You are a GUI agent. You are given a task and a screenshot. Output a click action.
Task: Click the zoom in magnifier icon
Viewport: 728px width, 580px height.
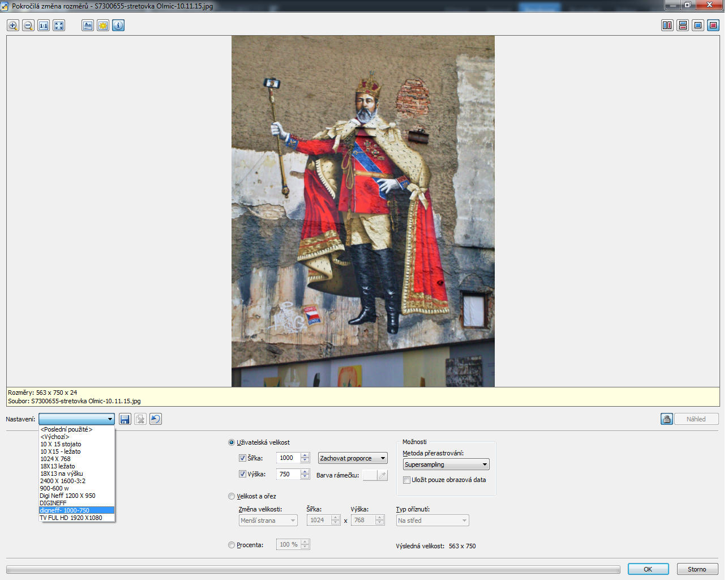point(13,25)
